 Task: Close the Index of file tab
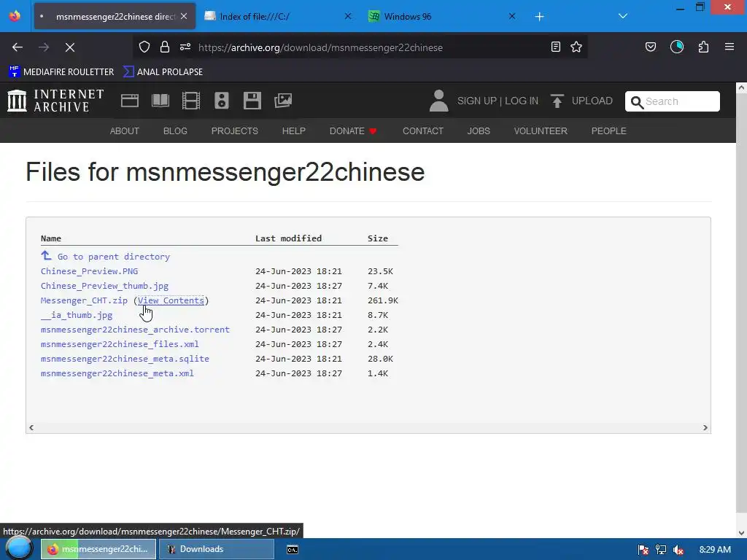coord(348,16)
